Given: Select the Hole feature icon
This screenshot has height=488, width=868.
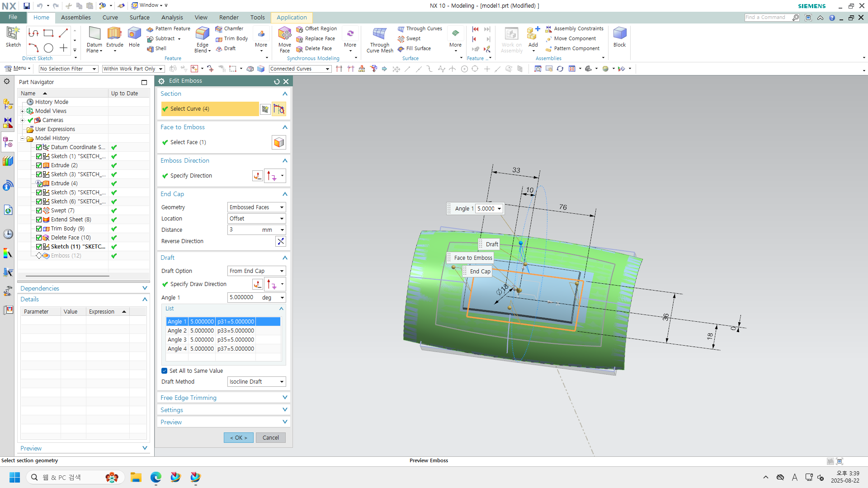Looking at the screenshot, I should click(134, 34).
